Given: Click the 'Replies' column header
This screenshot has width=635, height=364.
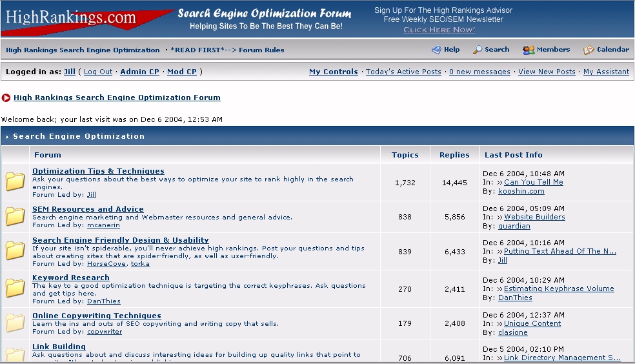Looking at the screenshot, I should tap(454, 155).
